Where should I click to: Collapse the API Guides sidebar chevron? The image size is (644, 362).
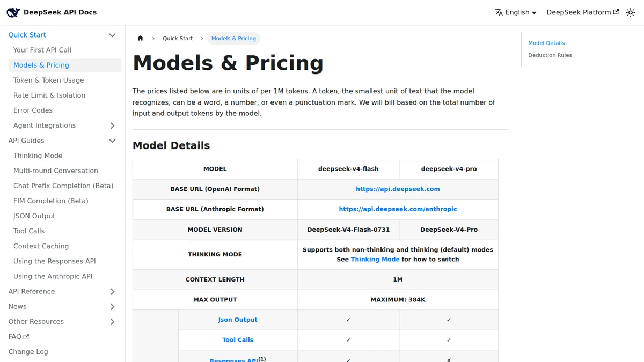pyautogui.click(x=112, y=141)
